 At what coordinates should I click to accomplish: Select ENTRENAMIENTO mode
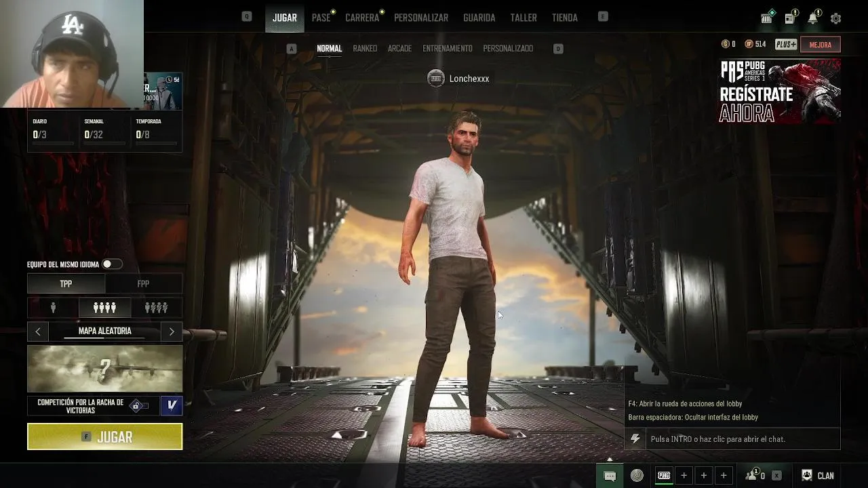tap(448, 49)
